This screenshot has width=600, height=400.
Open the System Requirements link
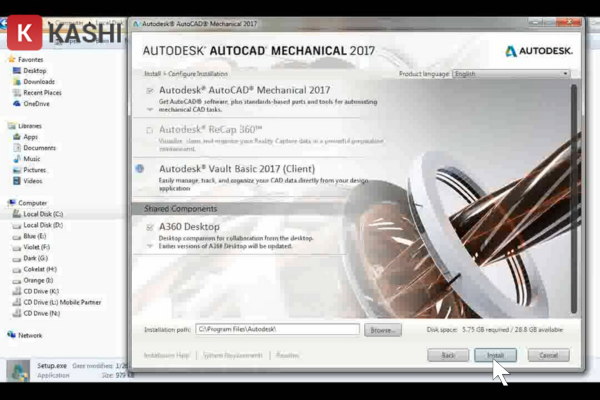click(x=235, y=355)
